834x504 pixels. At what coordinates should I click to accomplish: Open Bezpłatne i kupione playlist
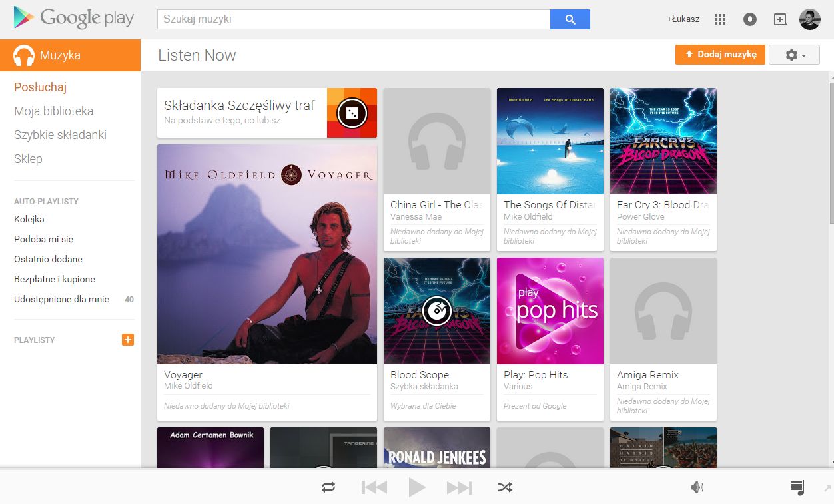coord(55,279)
